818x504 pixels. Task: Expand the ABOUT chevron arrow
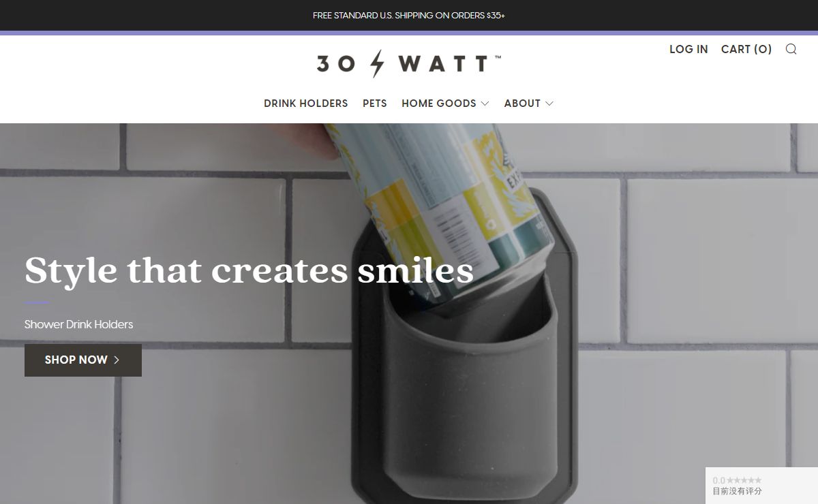click(x=549, y=104)
